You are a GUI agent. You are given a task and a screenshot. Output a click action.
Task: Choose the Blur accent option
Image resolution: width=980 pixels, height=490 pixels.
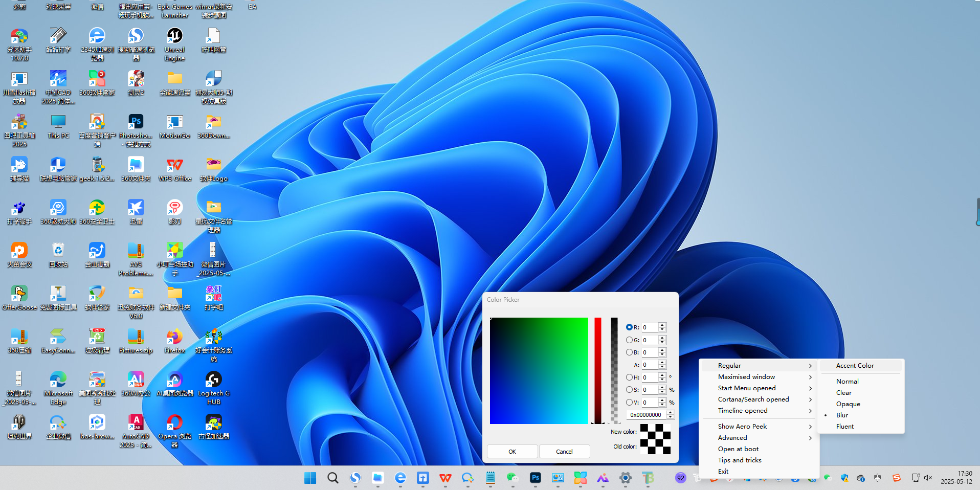841,415
